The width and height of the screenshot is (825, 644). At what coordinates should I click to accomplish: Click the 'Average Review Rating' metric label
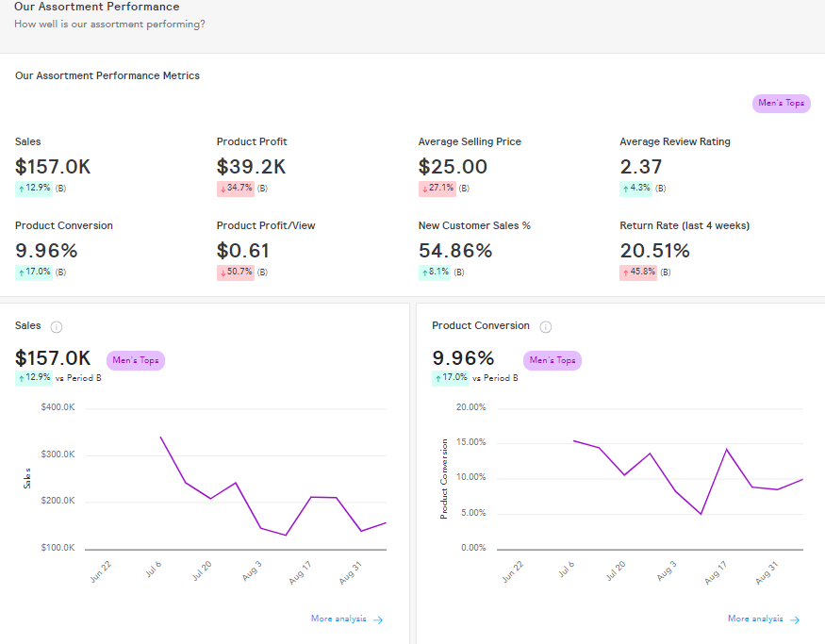pyautogui.click(x=675, y=141)
